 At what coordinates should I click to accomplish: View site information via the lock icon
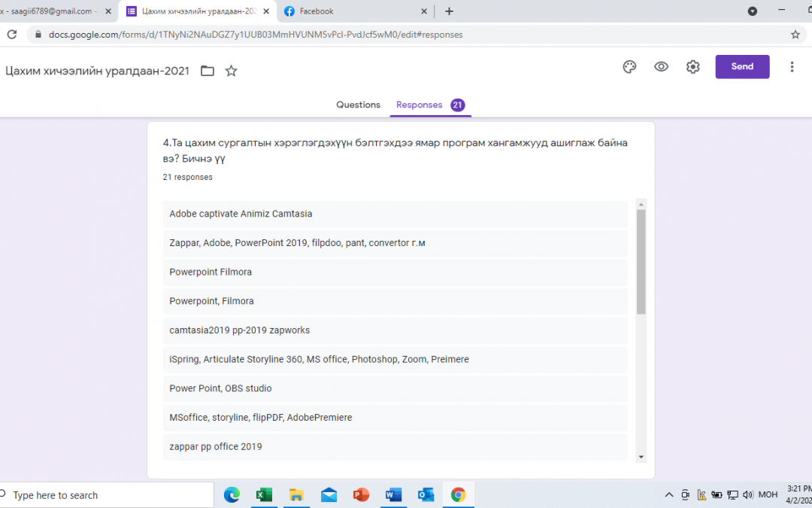(x=38, y=35)
